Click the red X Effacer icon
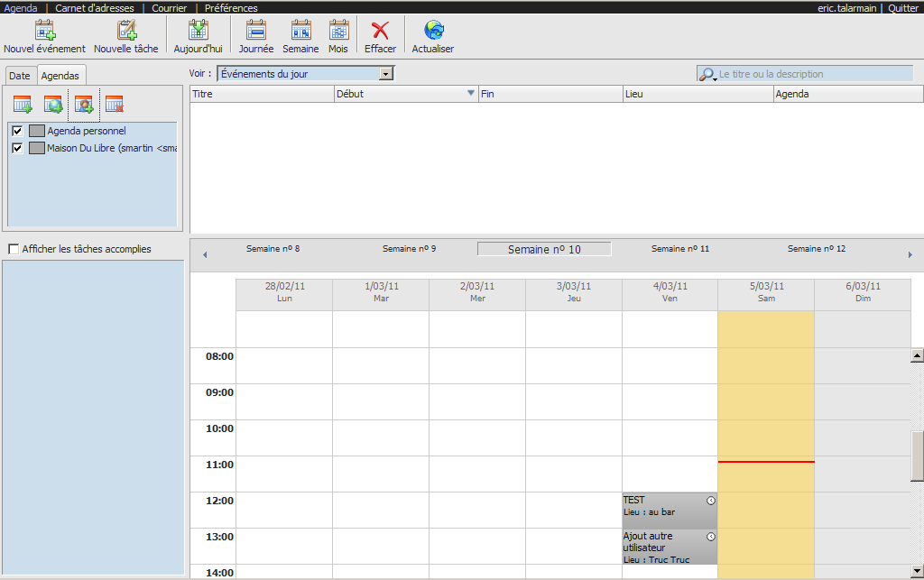This screenshot has width=924, height=580. [x=380, y=31]
